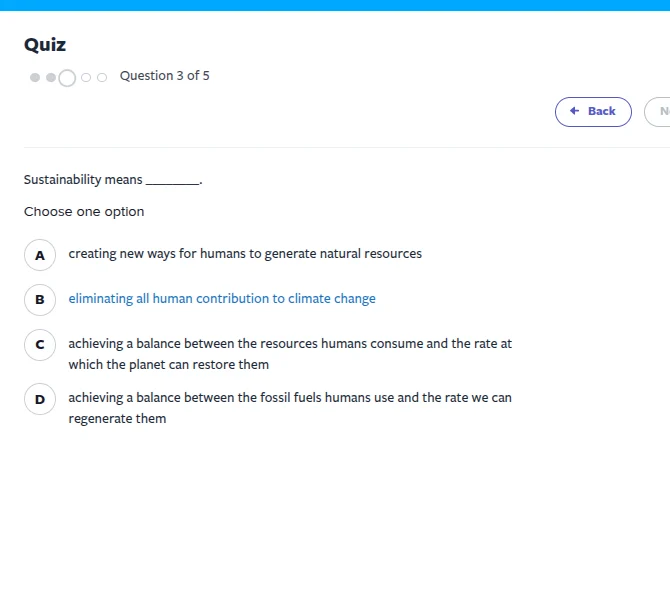Select answer option B radio circle
The height and width of the screenshot is (603, 670).
tap(40, 299)
